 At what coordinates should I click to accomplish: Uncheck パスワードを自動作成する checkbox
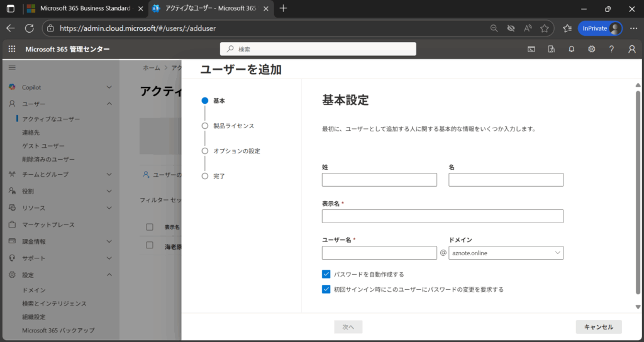click(x=326, y=274)
